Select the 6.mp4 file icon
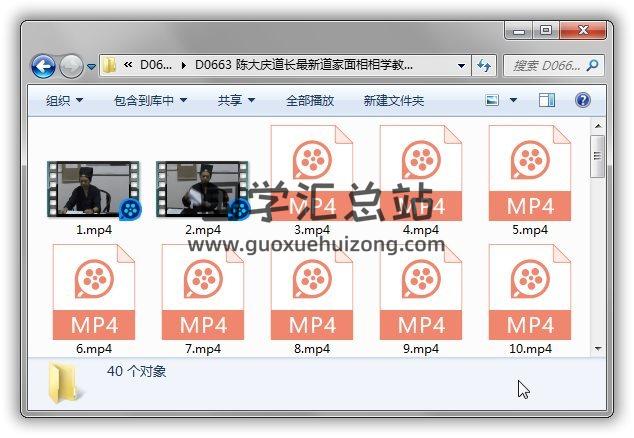This screenshot has height=438, width=634. 94,292
